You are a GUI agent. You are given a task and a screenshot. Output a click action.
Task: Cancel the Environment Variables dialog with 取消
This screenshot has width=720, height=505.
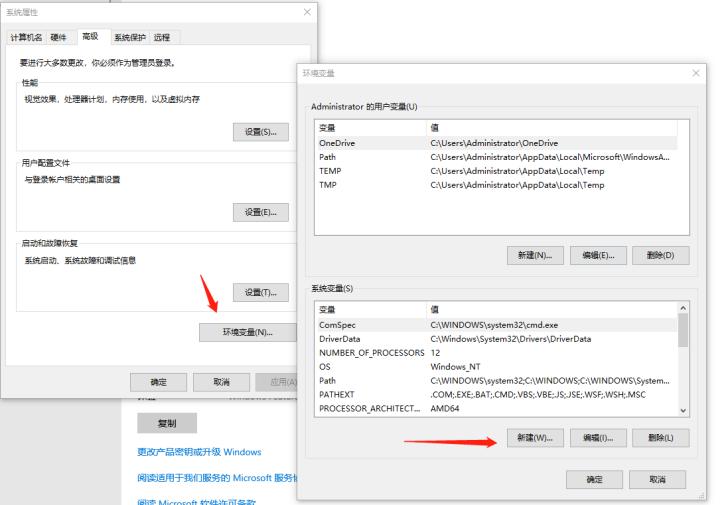657,479
